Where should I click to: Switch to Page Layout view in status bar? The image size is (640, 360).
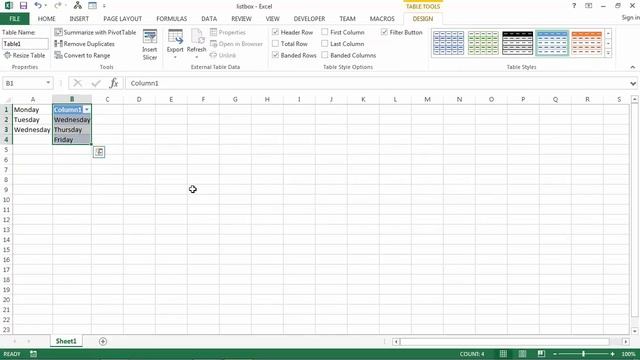[522, 354]
